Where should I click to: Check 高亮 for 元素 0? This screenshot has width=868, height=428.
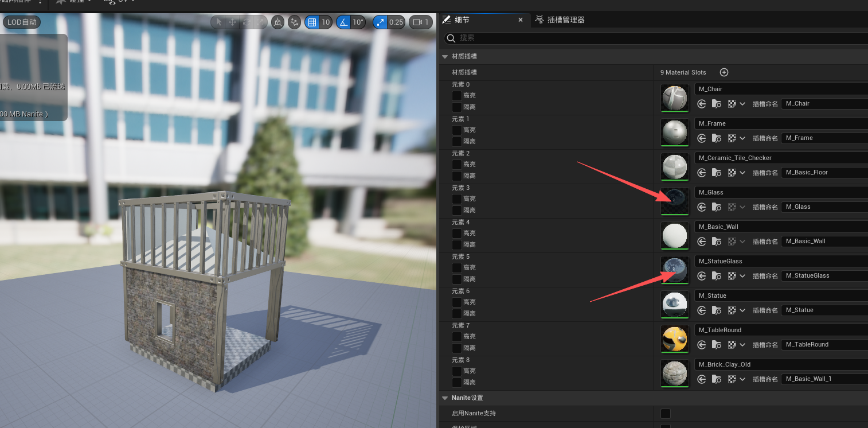tap(457, 96)
